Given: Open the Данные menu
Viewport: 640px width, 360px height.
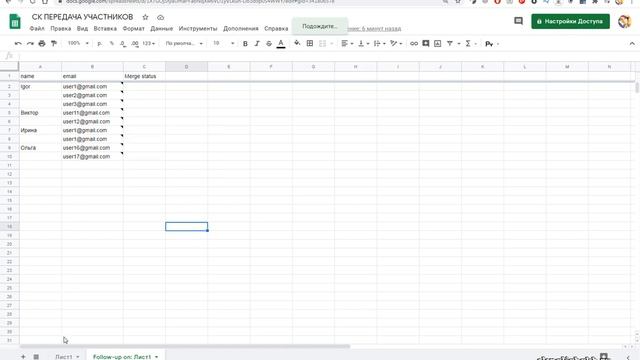Looking at the screenshot, I should coord(162,29).
